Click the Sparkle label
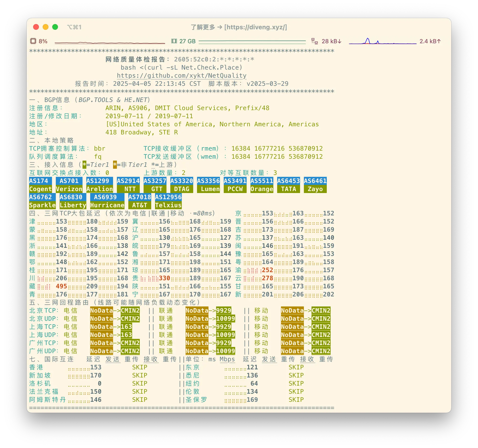 pos(42,205)
